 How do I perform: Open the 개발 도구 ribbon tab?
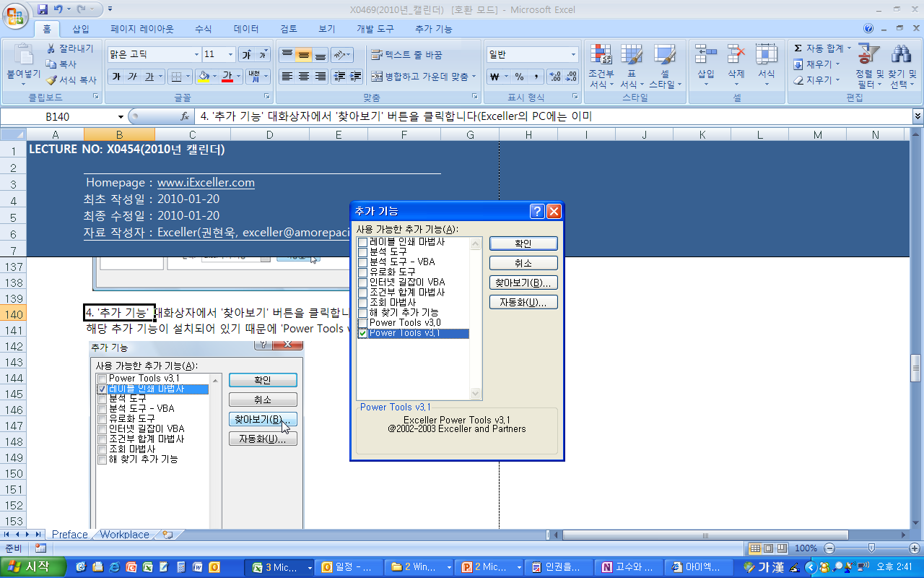point(375,29)
